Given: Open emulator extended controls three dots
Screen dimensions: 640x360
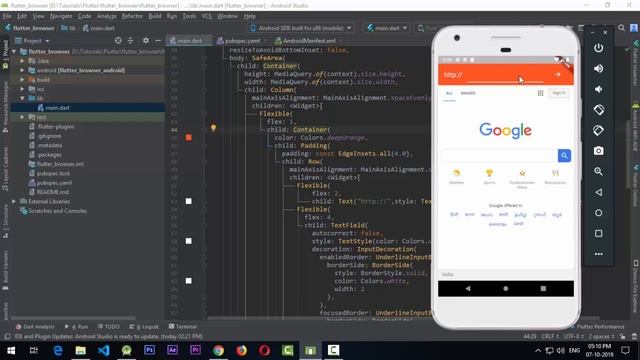Looking at the screenshot, I should pyautogui.click(x=598, y=254).
